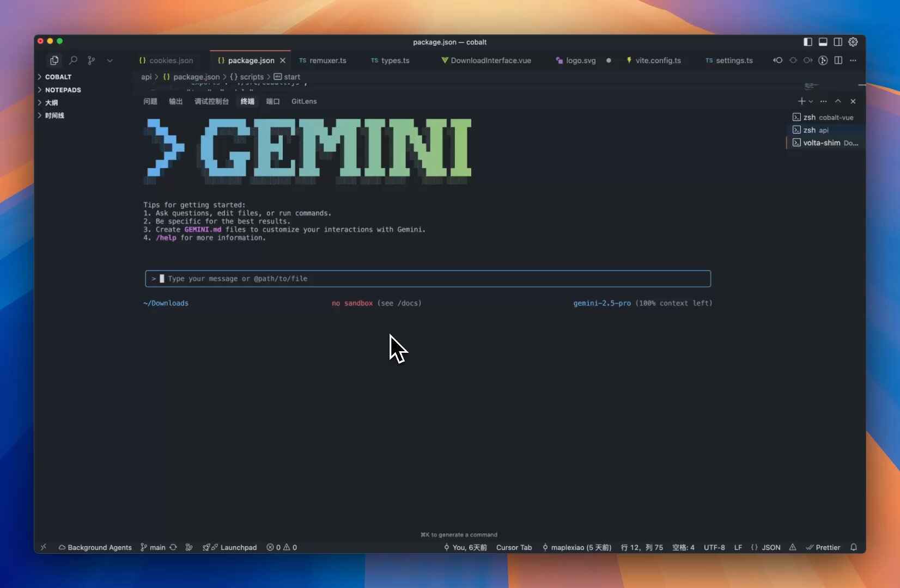Click the You, 6天前 blame status
Viewport: 900px width, 588px height.
[465, 547]
